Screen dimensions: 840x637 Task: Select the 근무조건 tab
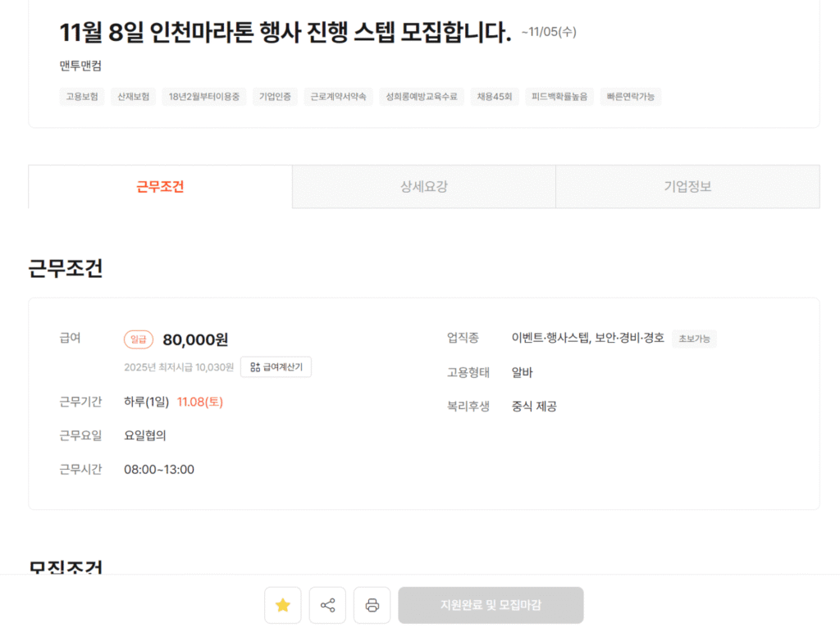click(x=160, y=186)
